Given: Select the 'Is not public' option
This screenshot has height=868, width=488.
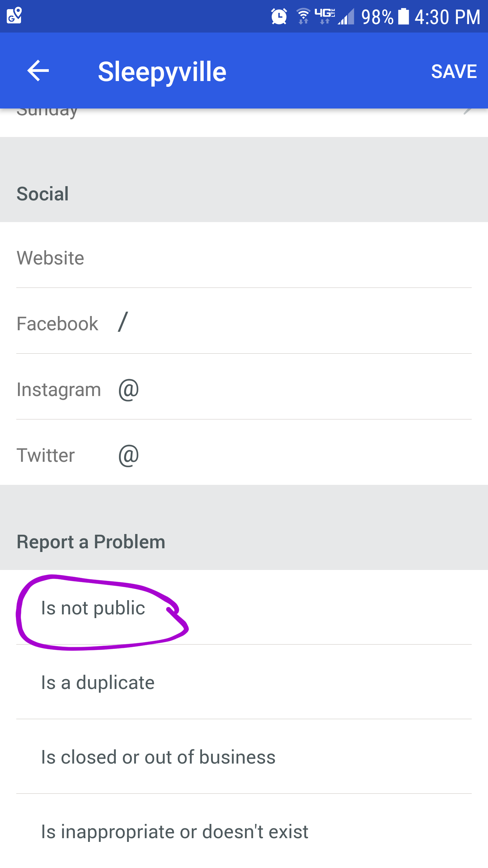Looking at the screenshot, I should 244,607.
